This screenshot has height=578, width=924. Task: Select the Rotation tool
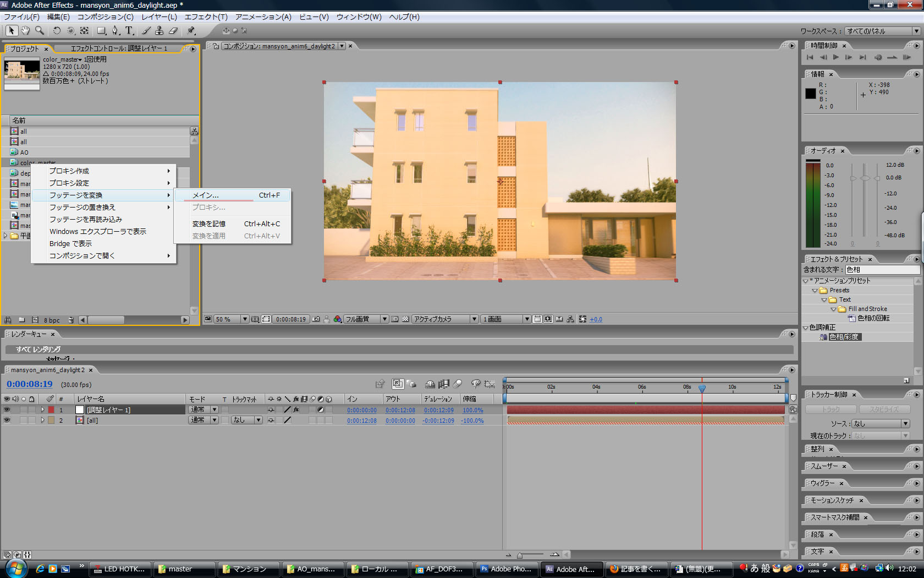57,31
